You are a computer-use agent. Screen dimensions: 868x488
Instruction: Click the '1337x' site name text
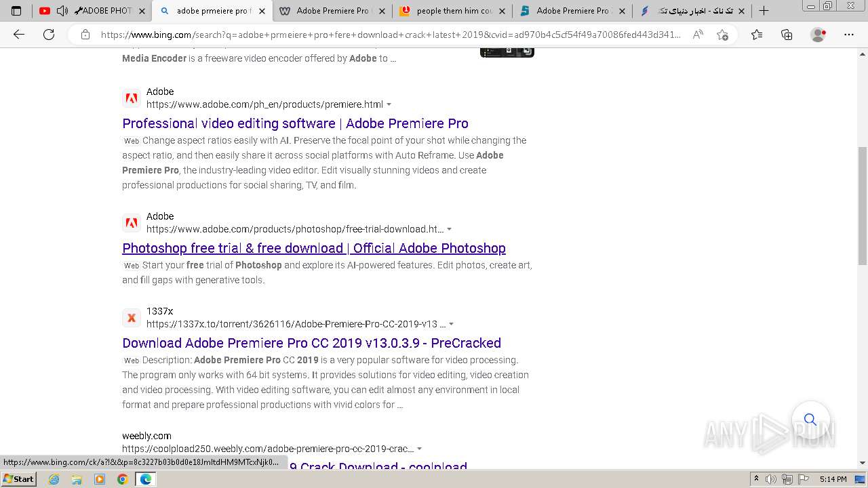click(x=160, y=311)
